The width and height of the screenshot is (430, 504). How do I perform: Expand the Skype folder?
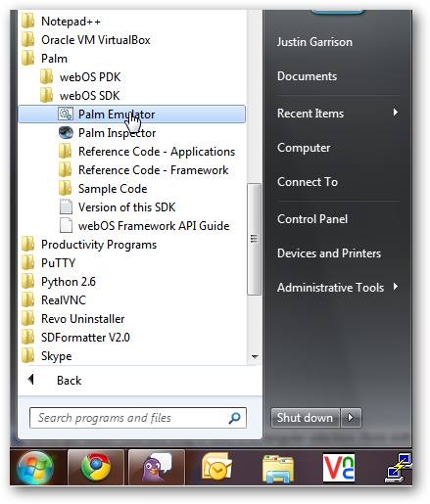[46, 356]
